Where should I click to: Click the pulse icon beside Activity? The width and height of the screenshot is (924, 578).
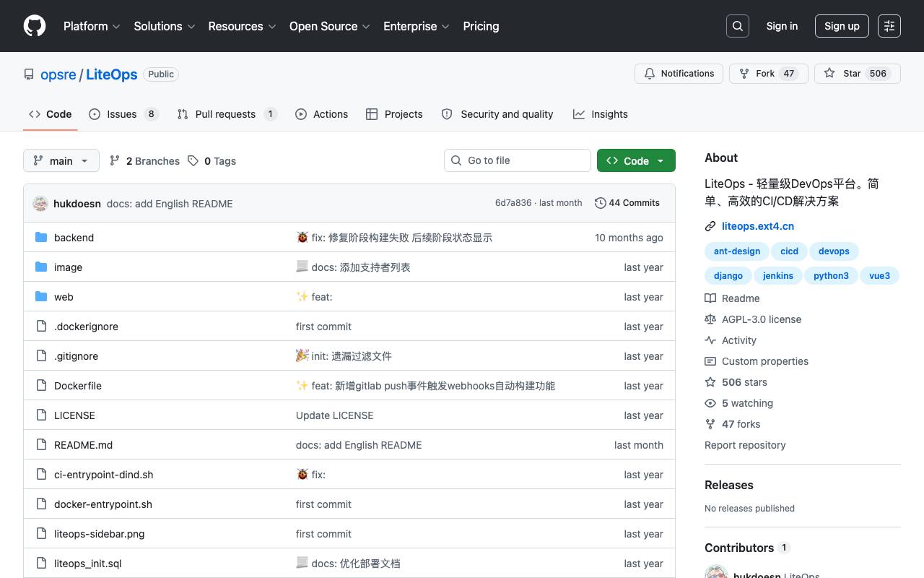[x=710, y=340]
